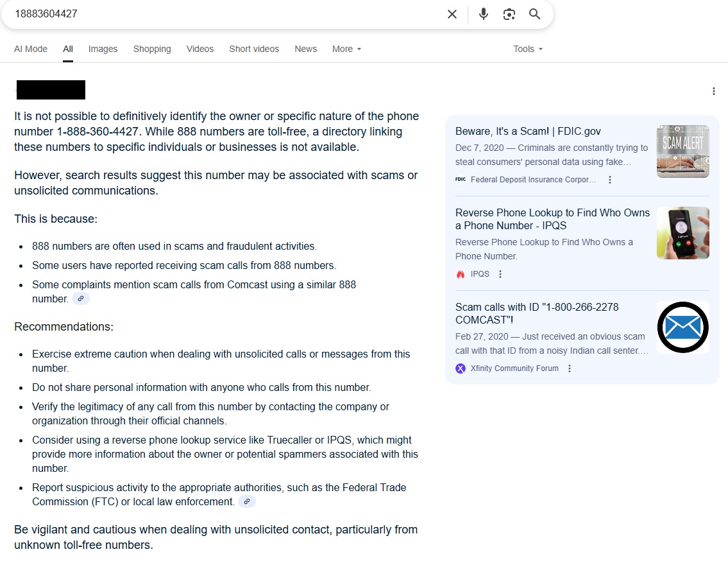Viewport: 728px width, 563px height.
Task: Switch to Videos tab
Action: [x=199, y=49]
